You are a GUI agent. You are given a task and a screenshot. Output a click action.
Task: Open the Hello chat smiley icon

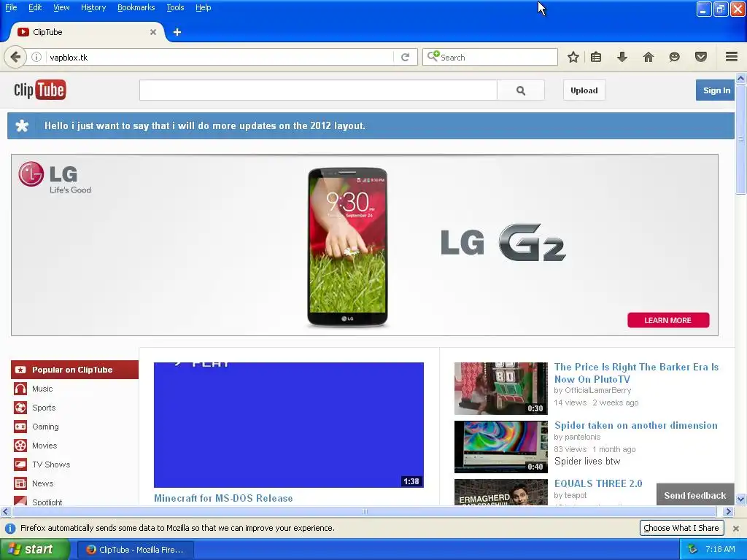pyautogui.click(x=674, y=57)
